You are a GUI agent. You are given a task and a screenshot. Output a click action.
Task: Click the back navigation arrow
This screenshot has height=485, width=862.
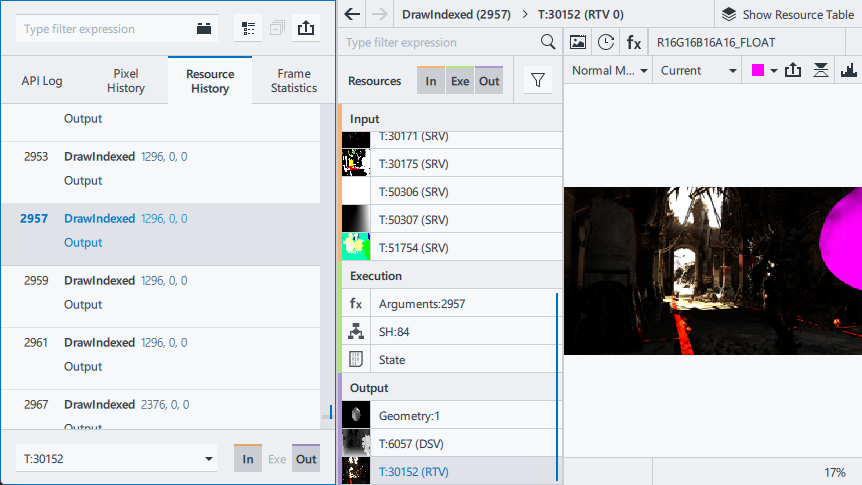(351, 14)
